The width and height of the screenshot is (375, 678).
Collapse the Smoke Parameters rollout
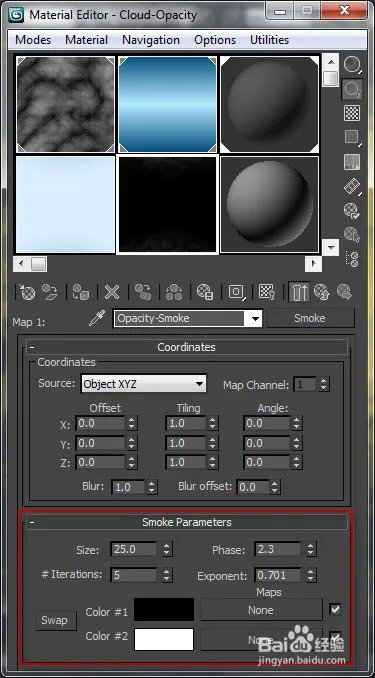click(x=187, y=522)
